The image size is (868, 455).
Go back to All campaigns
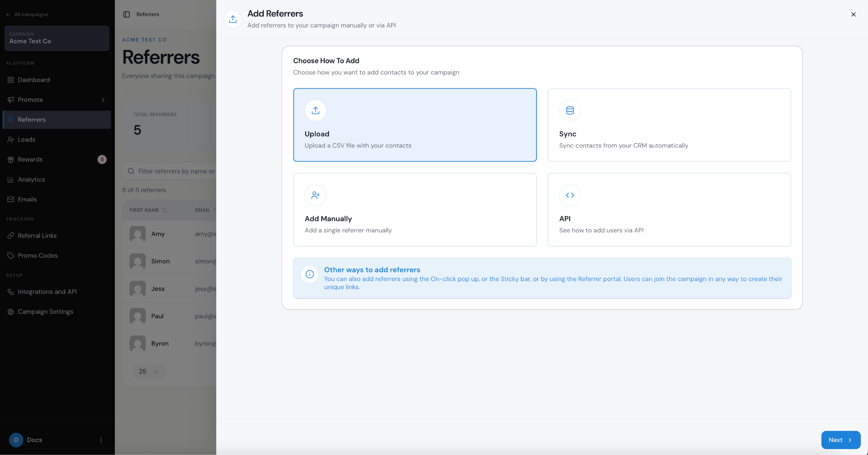pos(27,14)
